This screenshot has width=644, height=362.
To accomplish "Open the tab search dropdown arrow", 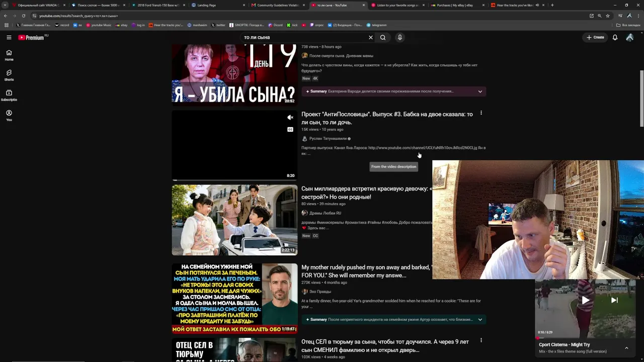I will pyautogui.click(x=5, y=5).
